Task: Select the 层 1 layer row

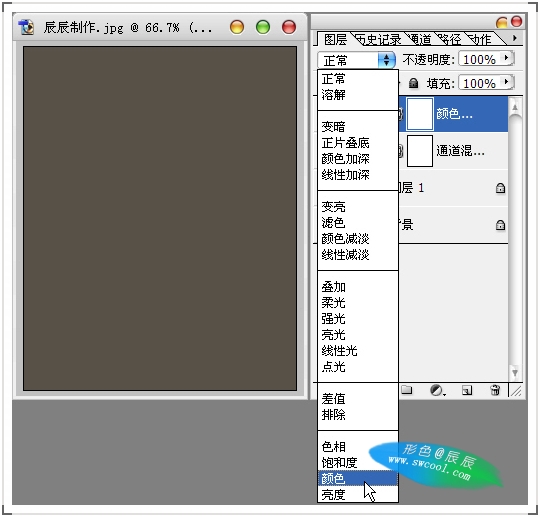Action: click(453, 188)
